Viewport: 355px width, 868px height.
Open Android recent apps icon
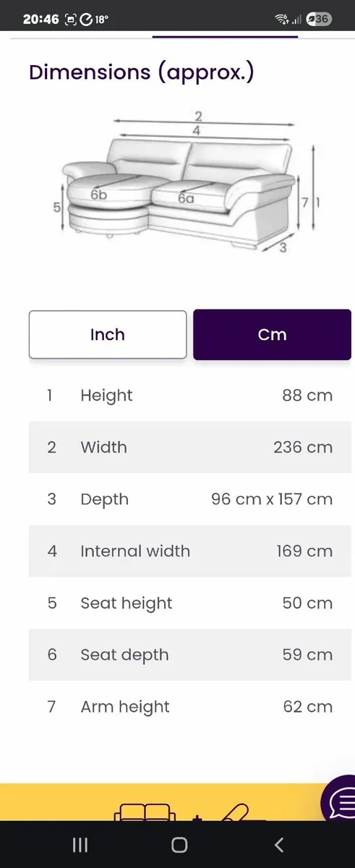[80, 845]
